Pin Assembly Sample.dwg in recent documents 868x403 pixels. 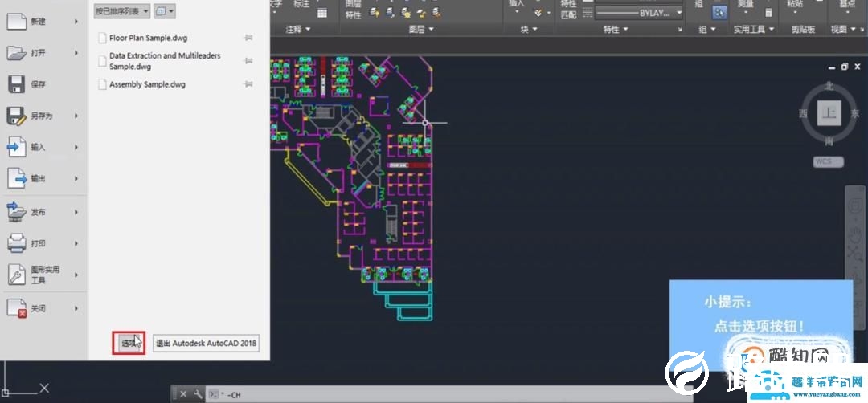[x=248, y=83]
